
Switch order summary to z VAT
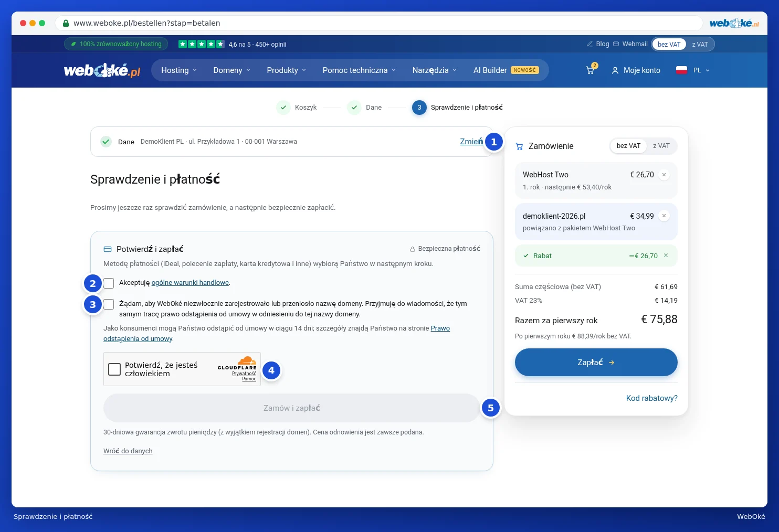(x=661, y=146)
